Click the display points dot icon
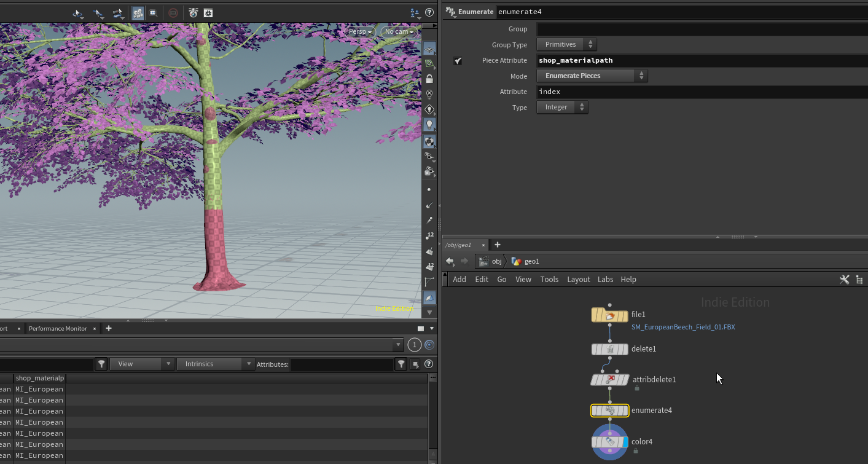The height and width of the screenshot is (464, 868). pos(429,190)
